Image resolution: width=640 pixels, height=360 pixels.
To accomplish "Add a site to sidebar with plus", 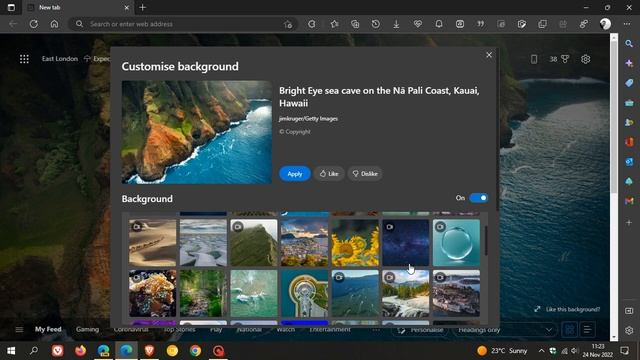I will [629, 222].
